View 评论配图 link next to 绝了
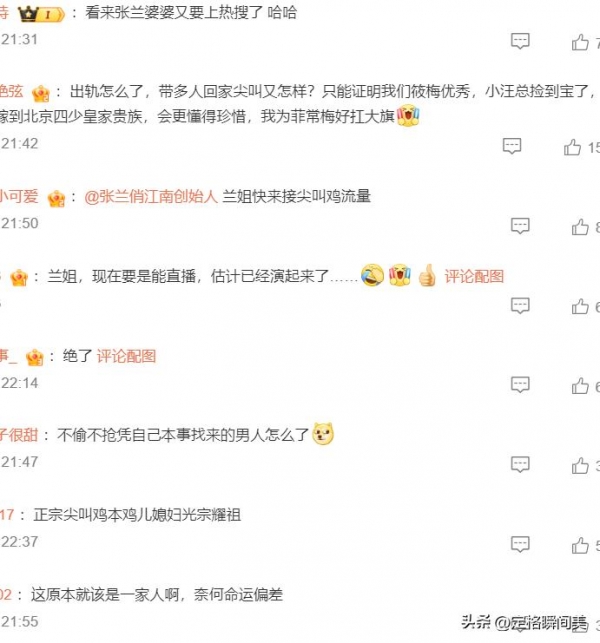The width and height of the screenshot is (600, 643). point(126,356)
